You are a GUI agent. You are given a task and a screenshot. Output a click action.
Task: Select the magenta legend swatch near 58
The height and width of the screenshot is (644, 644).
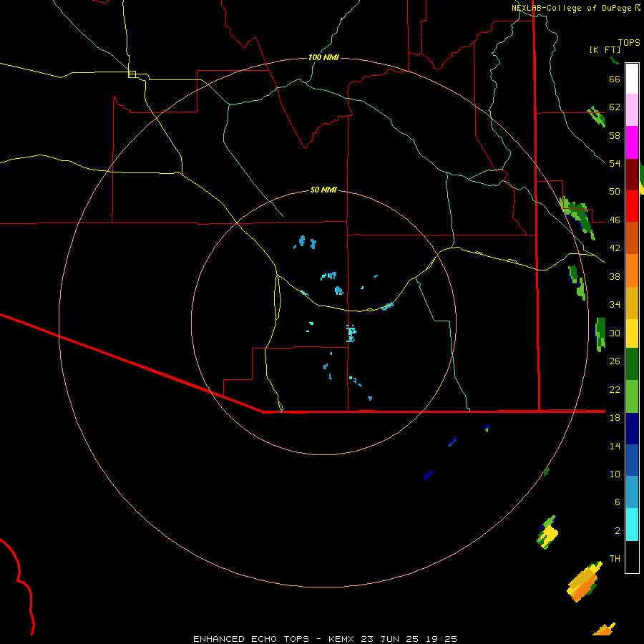coord(632,142)
